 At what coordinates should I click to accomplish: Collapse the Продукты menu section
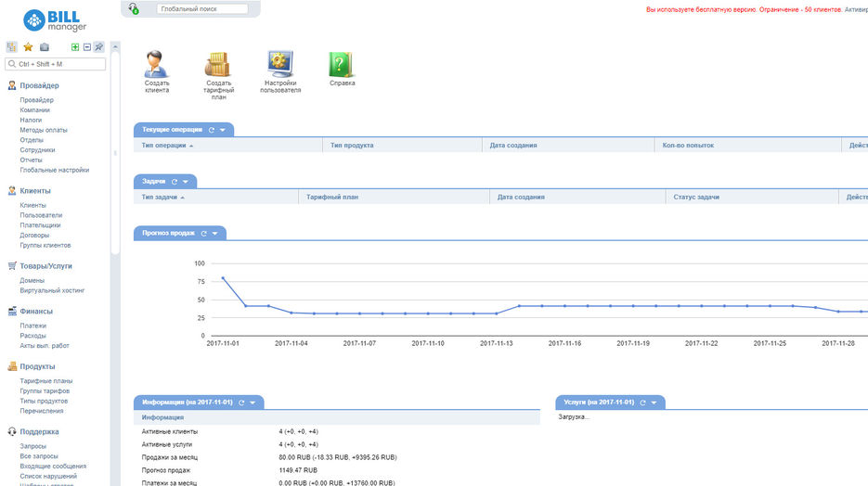tap(37, 366)
